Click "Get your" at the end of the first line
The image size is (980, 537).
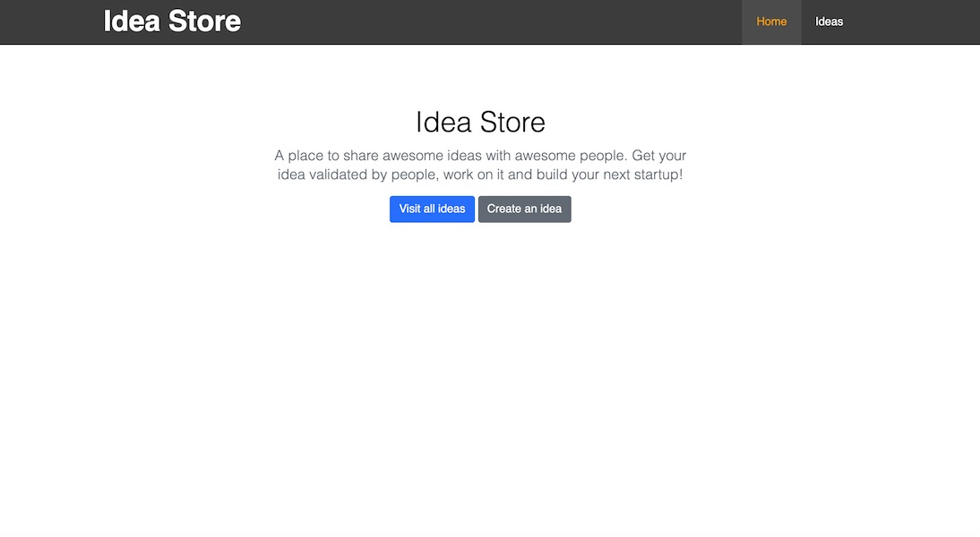659,156
